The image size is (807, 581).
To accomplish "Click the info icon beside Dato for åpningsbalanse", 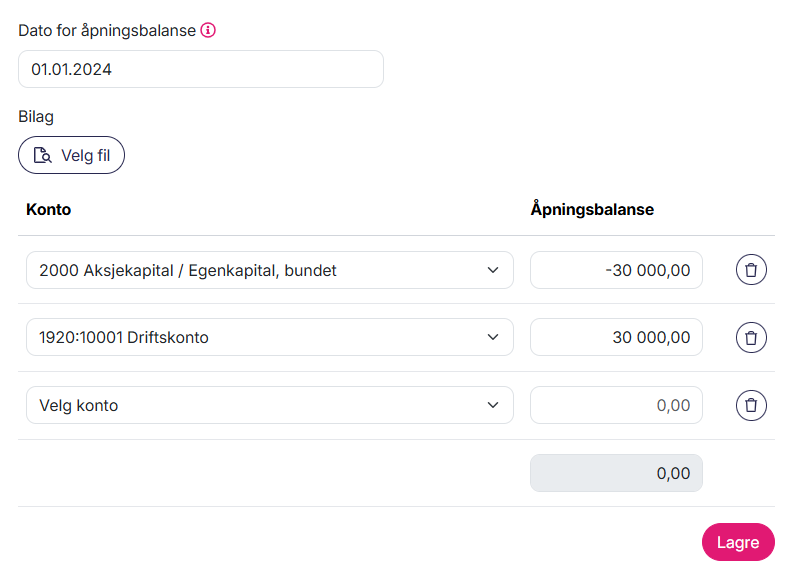I will coord(208,30).
